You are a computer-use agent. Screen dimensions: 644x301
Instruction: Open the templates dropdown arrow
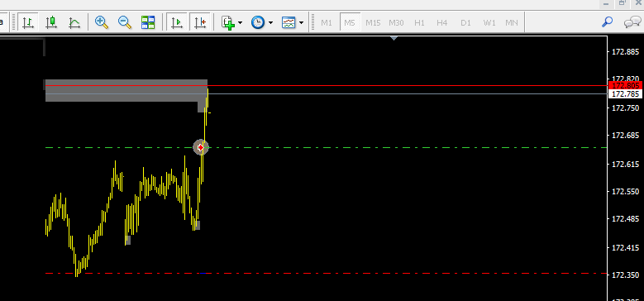click(x=302, y=22)
